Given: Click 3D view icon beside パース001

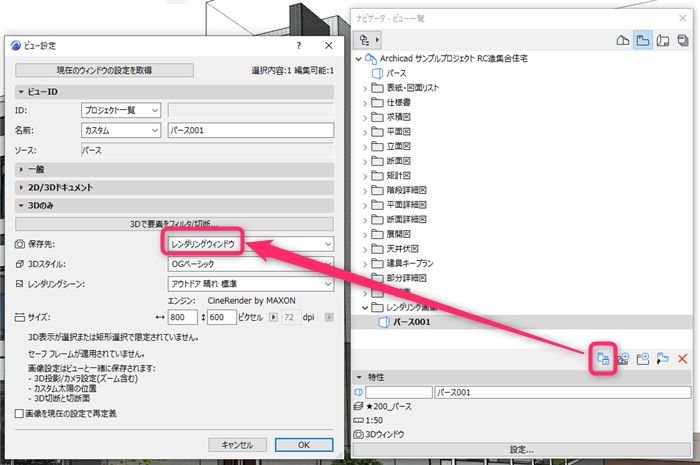Looking at the screenshot, I should 383,322.
